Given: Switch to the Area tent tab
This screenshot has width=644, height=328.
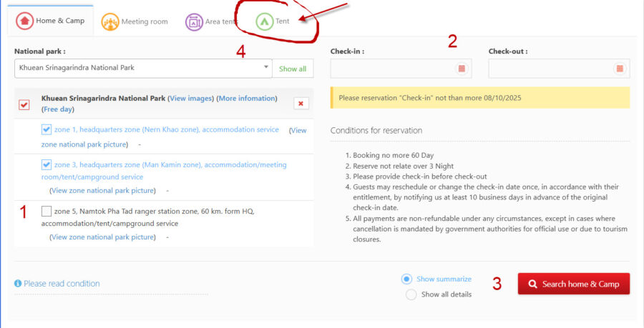Looking at the screenshot, I should [x=210, y=21].
